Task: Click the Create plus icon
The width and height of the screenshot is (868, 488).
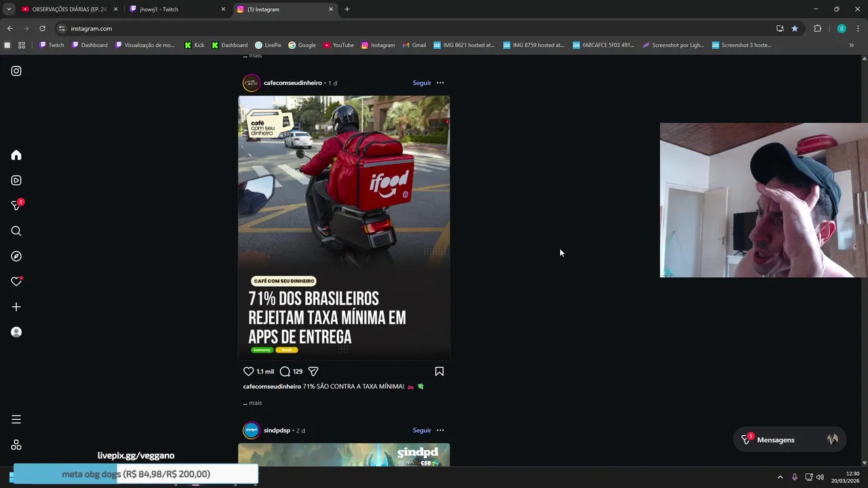Action: pyautogui.click(x=16, y=307)
